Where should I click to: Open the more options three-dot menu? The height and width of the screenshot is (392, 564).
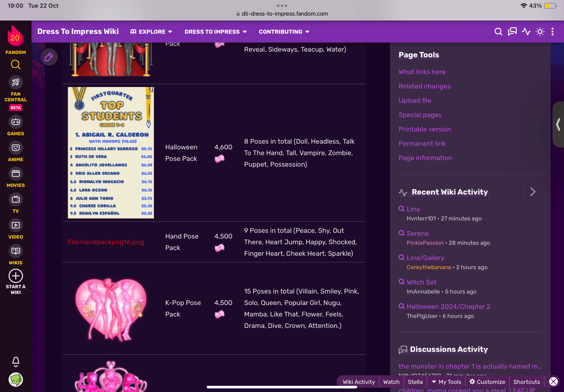[x=553, y=32]
